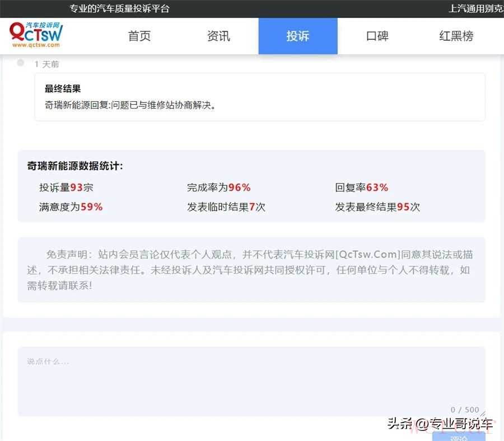The height and width of the screenshot is (441, 504).
Task: Click the 奇瑞新能源数据统计 heading
Action: click(x=75, y=166)
